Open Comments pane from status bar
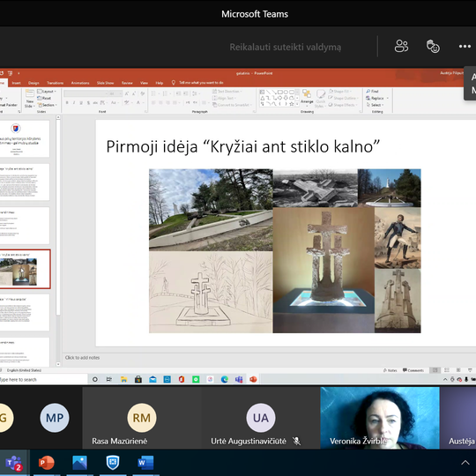Viewport: 476px width, 476px height. 413,370
